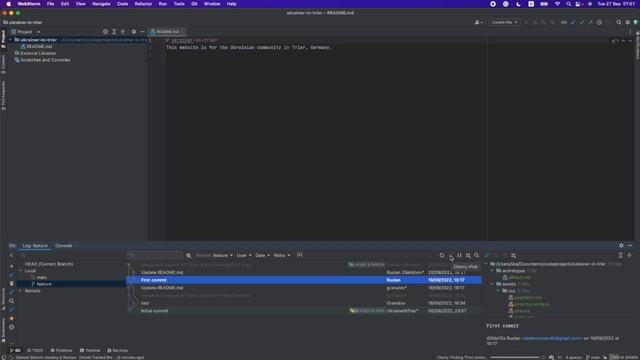
Task: Select the 'Initial commit' log row
Action: tap(304, 311)
